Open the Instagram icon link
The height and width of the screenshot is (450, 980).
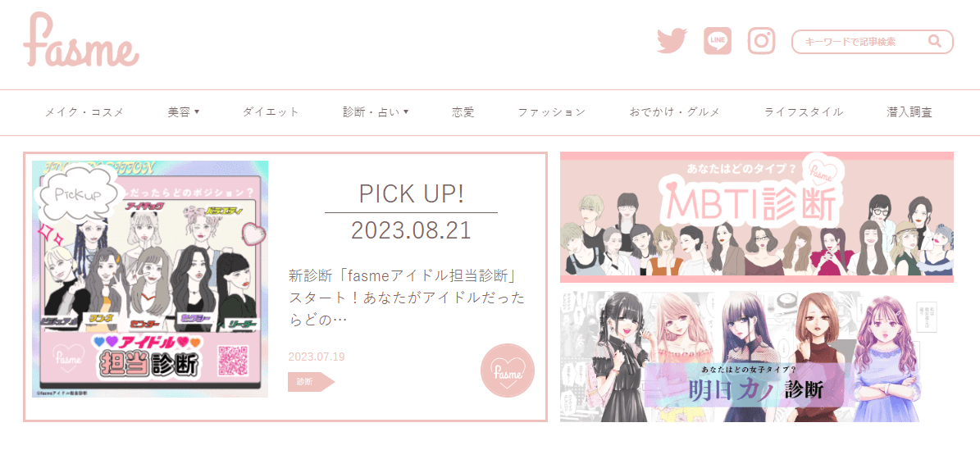(x=761, y=41)
